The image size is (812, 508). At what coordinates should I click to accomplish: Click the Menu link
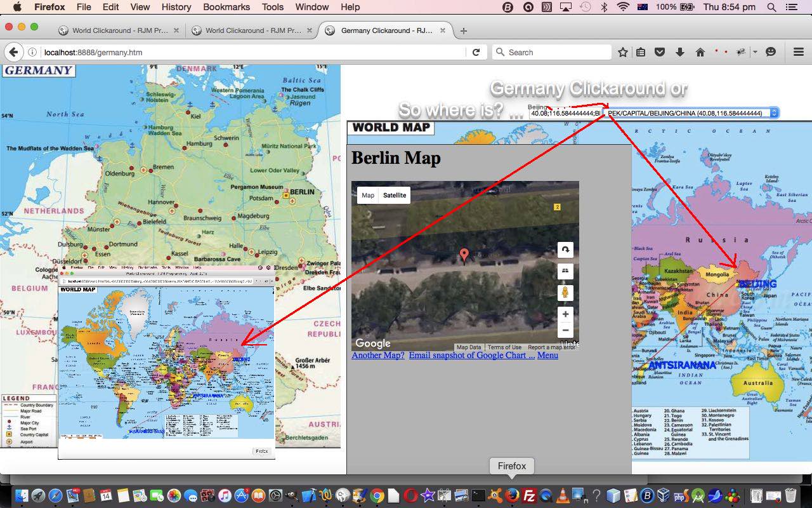(x=547, y=355)
